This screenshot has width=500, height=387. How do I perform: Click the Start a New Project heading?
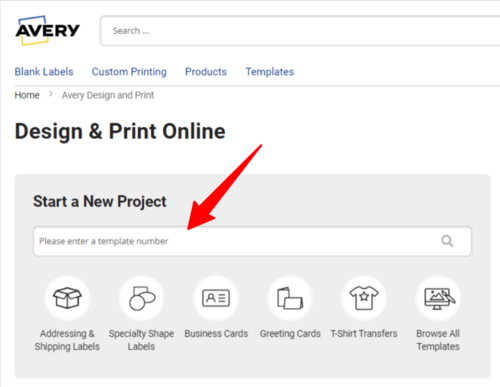coord(100,202)
